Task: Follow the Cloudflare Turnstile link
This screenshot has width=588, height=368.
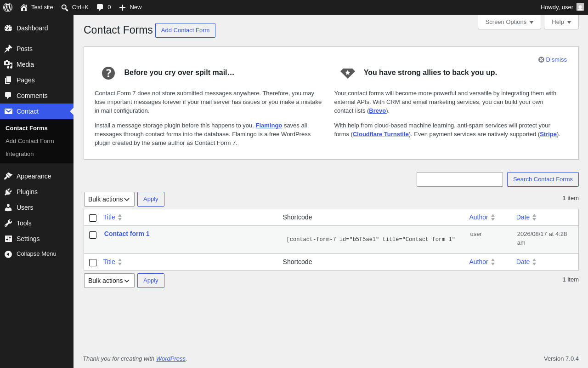Action: (x=381, y=134)
